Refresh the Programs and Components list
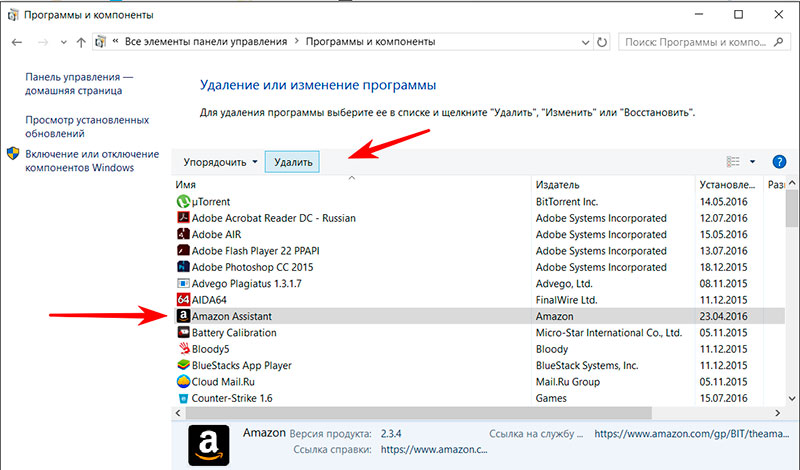The width and height of the screenshot is (800, 470). [602, 42]
